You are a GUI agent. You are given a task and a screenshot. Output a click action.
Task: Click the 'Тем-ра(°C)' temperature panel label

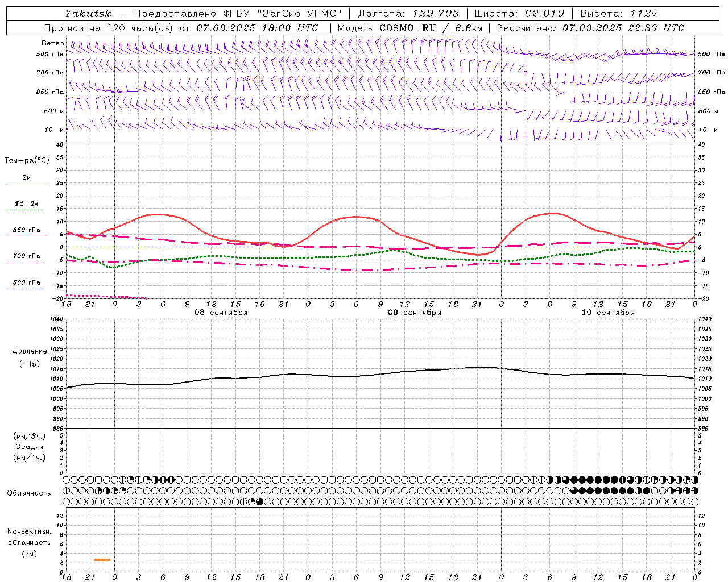(x=27, y=161)
